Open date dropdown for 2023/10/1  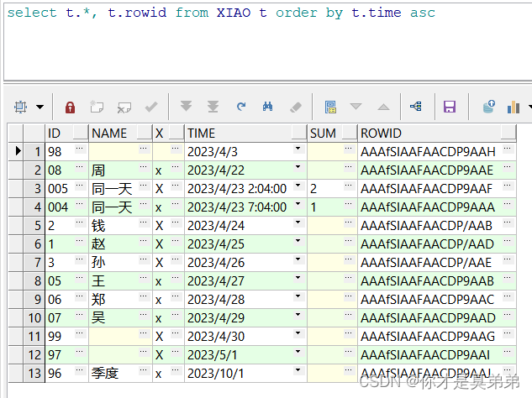[298, 370]
